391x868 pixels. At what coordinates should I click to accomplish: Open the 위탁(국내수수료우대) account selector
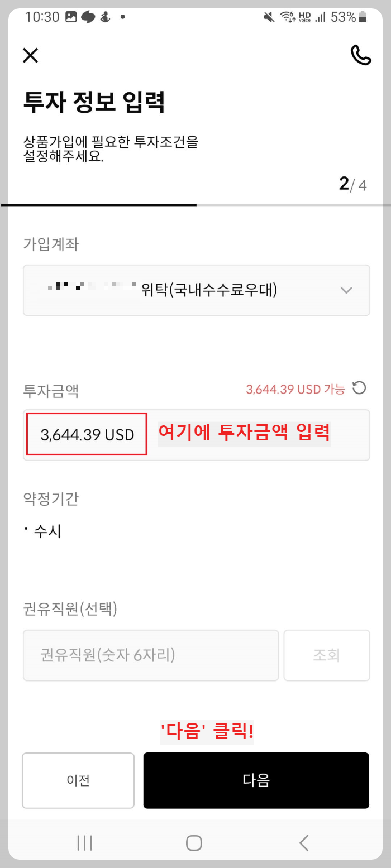197,290
